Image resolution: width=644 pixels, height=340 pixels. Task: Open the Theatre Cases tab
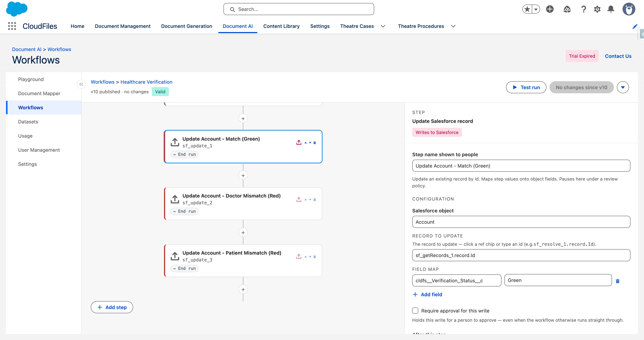coord(357,26)
